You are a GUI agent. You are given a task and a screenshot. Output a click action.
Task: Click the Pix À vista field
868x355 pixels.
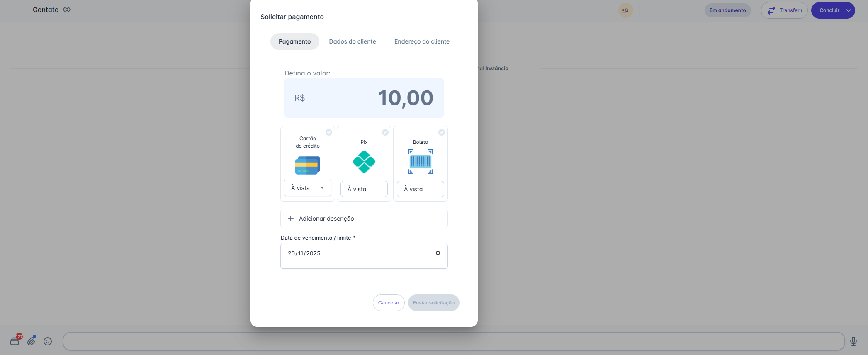point(364,189)
